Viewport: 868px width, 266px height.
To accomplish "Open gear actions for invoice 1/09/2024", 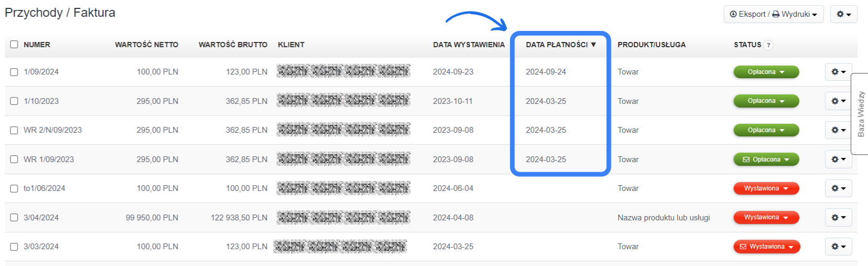I will pyautogui.click(x=838, y=72).
